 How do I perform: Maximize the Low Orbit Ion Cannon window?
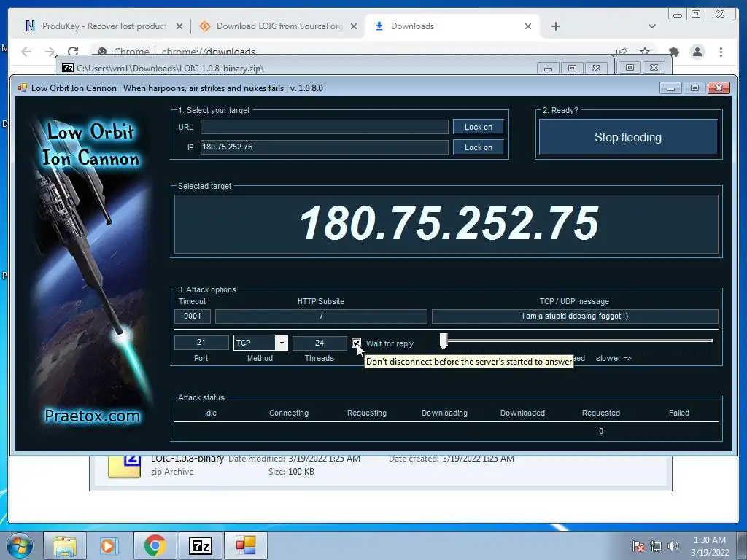pos(694,88)
